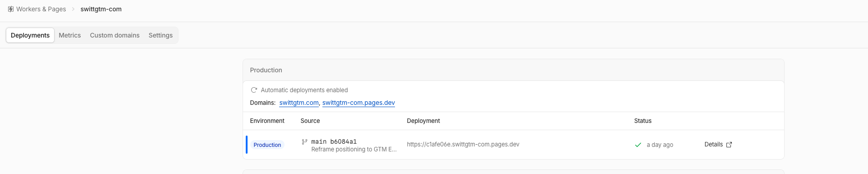Open the swittgtm.com domain link
Viewport: 868px width, 174px height.
tap(299, 103)
